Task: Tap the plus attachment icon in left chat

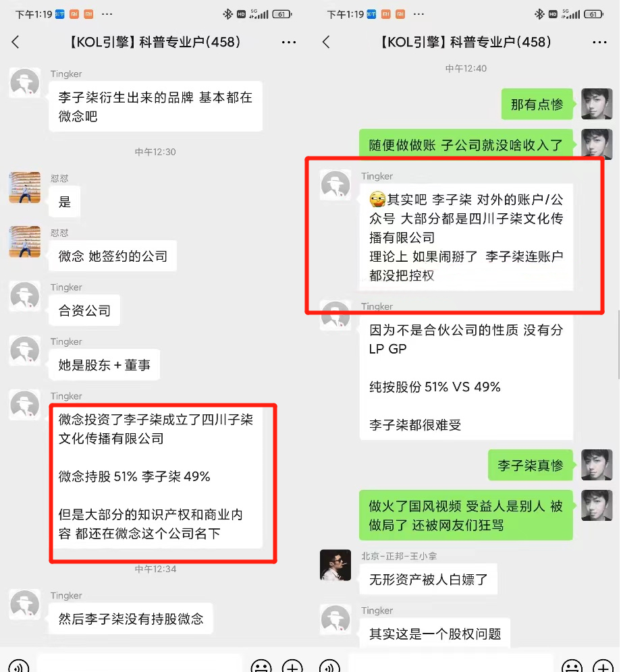Action: coord(292,665)
